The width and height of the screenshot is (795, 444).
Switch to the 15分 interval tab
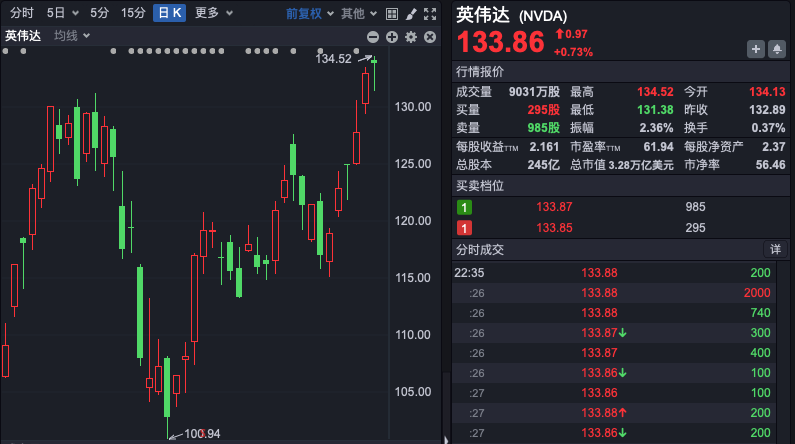click(x=132, y=13)
